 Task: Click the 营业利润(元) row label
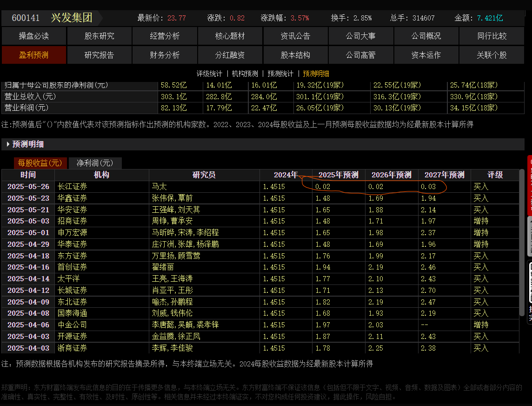coord(27,108)
